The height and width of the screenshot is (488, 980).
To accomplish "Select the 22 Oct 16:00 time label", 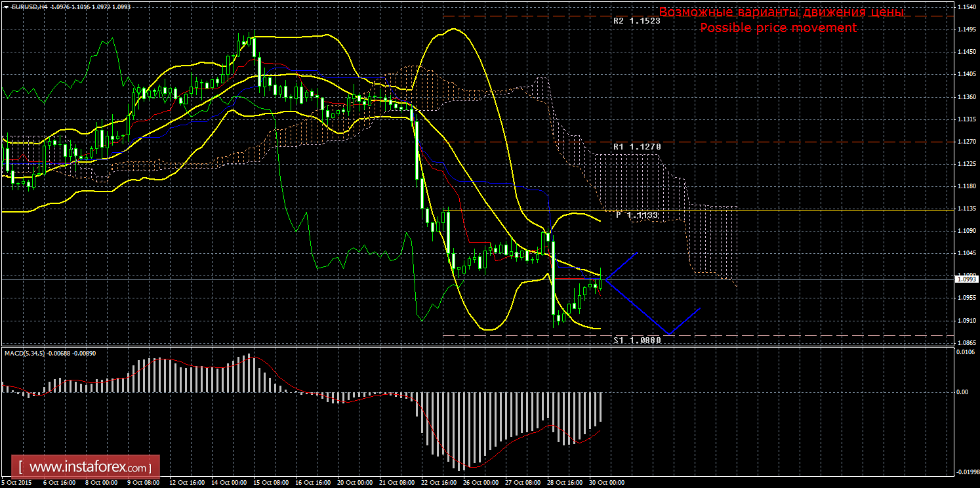I will pos(438,482).
